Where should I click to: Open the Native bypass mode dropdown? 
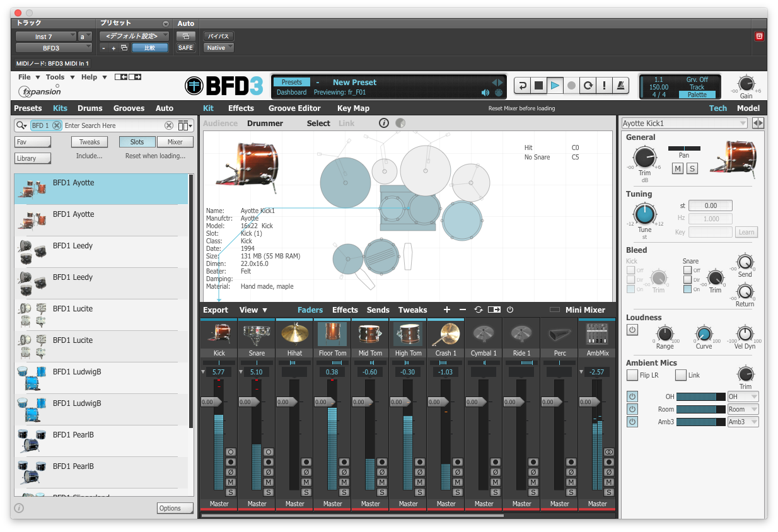(x=219, y=47)
